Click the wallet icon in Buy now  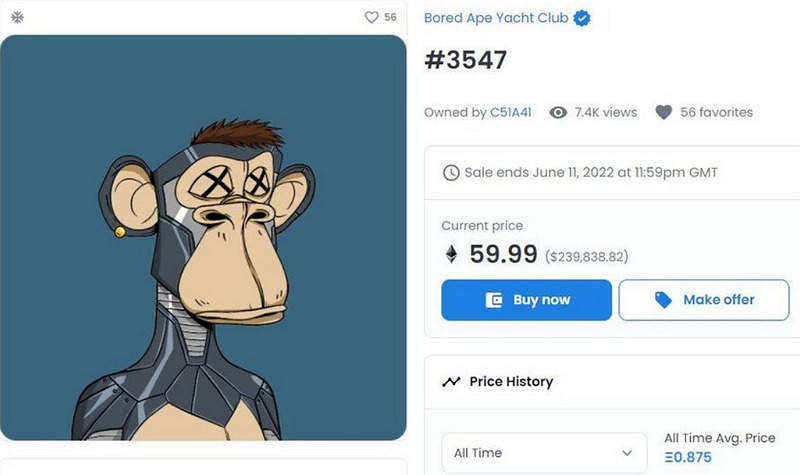(x=493, y=300)
